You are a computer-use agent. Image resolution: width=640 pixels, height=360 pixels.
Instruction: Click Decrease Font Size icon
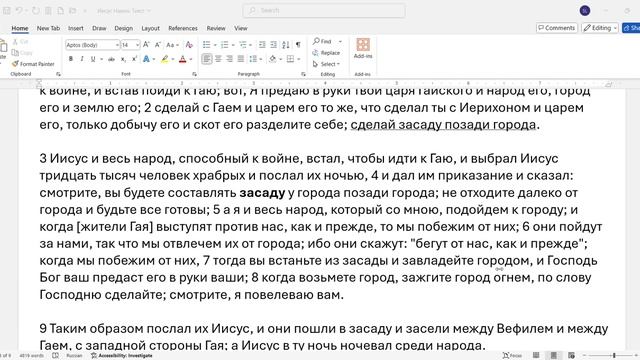point(158,44)
